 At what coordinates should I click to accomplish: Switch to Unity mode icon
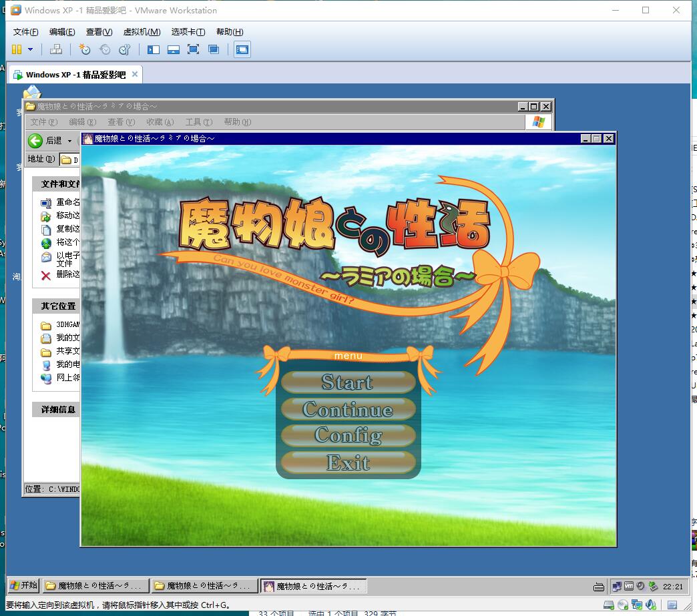[214, 49]
